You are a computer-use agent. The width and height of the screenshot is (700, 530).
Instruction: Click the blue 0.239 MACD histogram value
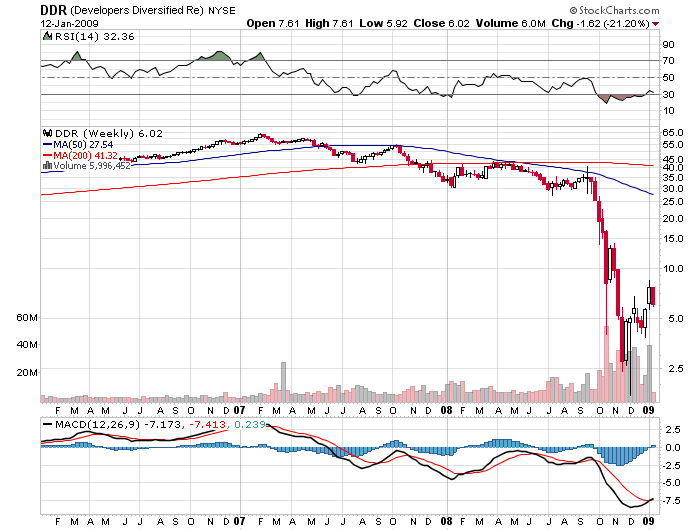[250, 424]
